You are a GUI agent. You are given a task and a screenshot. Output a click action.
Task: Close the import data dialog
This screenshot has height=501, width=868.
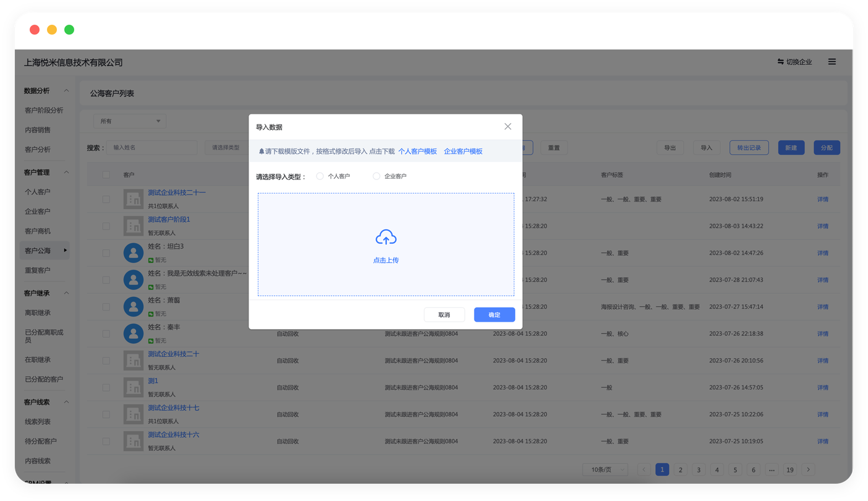508,126
